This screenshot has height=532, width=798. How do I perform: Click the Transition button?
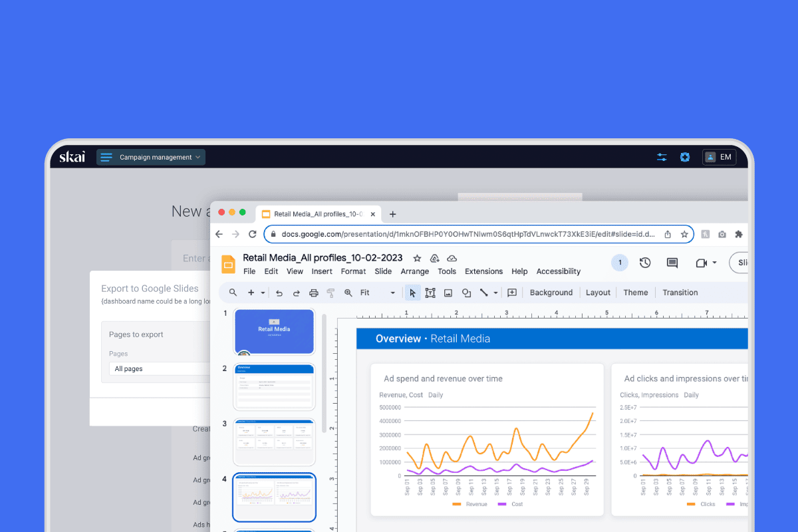point(680,293)
